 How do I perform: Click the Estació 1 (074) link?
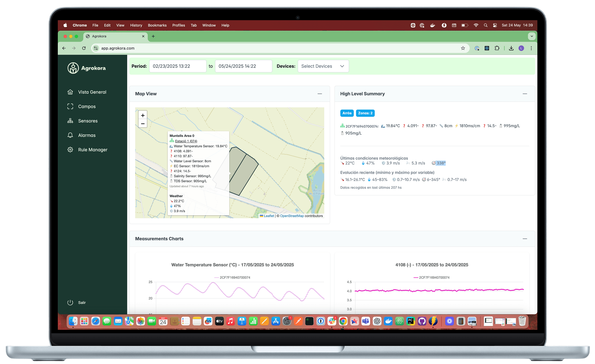[x=186, y=141]
